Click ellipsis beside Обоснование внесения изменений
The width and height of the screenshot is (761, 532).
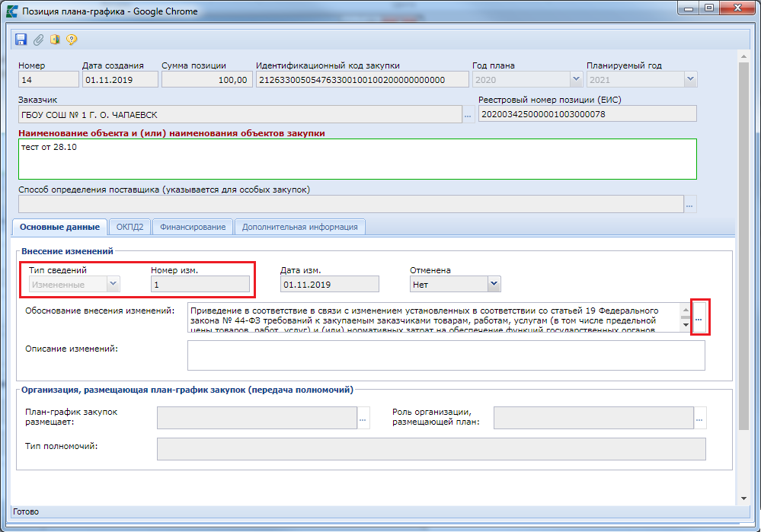pos(698,320)
